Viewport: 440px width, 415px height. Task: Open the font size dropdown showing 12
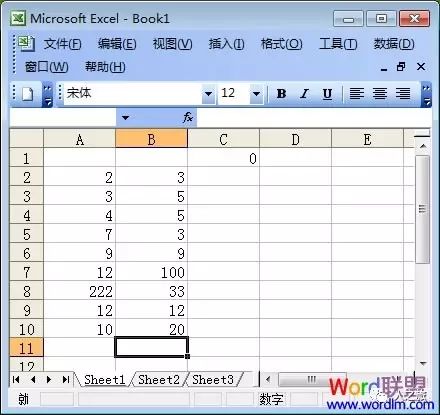[x=256, y=94]
